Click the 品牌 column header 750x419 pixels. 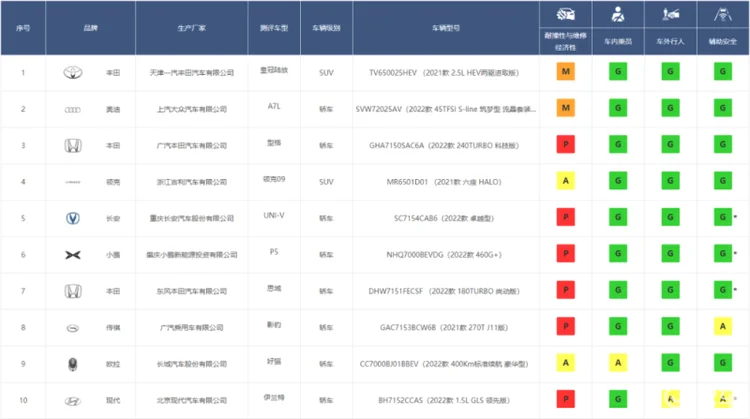coord(90,28)
